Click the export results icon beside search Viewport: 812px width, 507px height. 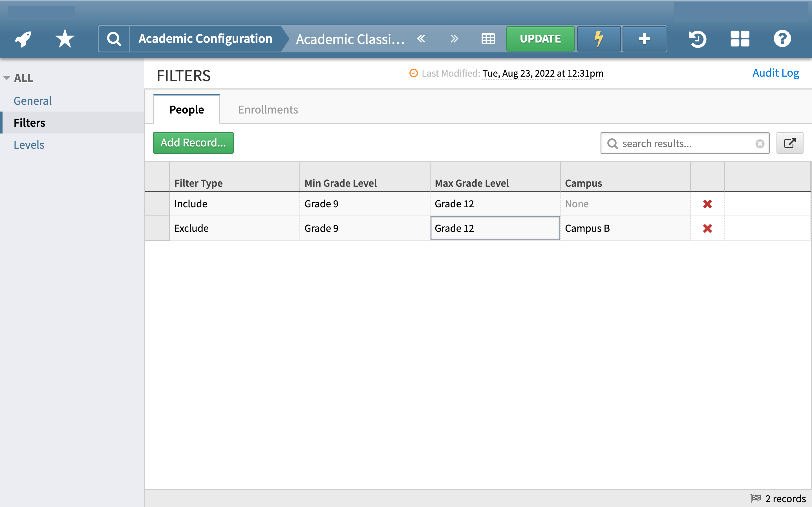tap(790, 143)
